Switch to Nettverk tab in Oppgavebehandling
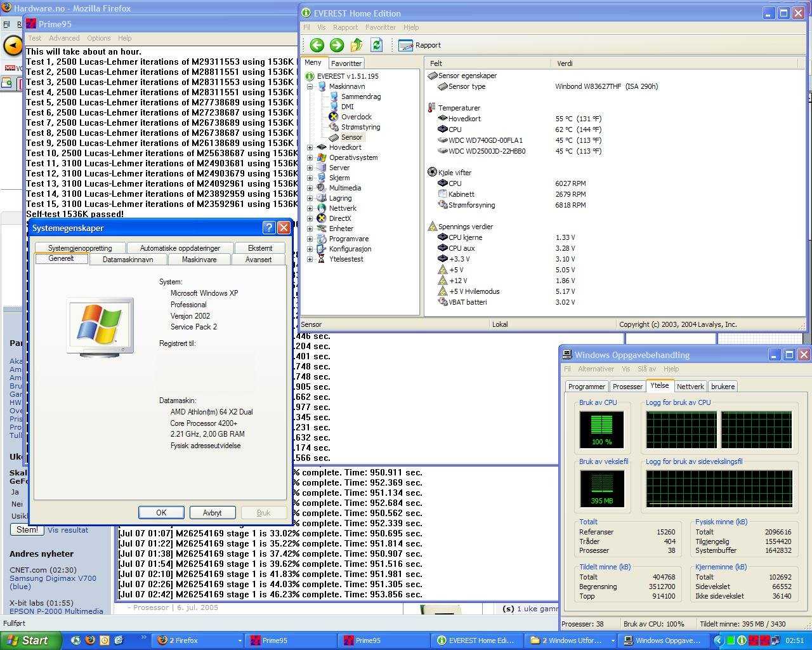Viewport: 812px width, 650px height. pyautogui.click(x=690, y=387)
